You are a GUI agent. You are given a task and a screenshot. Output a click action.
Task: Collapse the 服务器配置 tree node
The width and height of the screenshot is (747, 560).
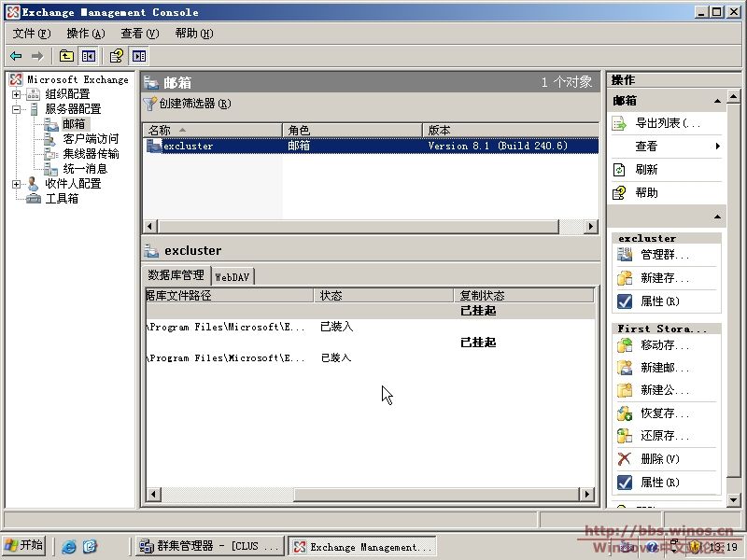coord(17,109)
